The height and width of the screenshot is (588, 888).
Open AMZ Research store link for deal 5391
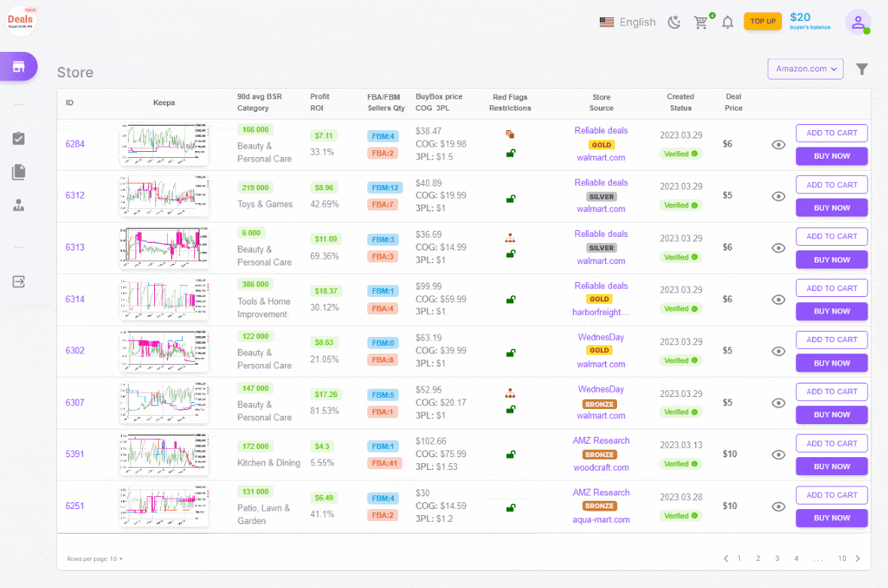[601, 441]
